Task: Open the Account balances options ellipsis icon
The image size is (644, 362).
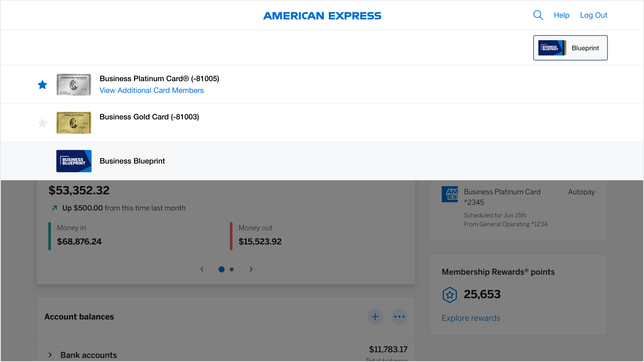Action: [399, 317]
